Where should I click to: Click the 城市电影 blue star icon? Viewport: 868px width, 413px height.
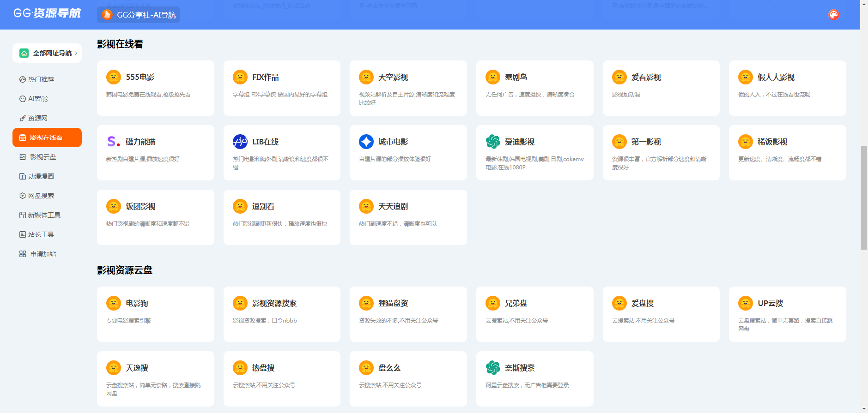click(x=366, y=142)
